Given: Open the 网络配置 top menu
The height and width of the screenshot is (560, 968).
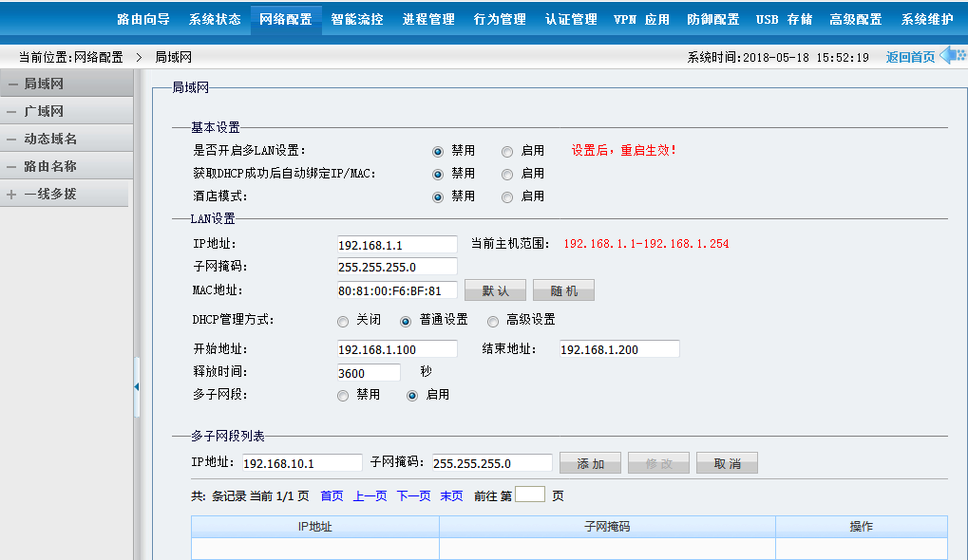Looking at the screenshot, I should coord(286,19).
